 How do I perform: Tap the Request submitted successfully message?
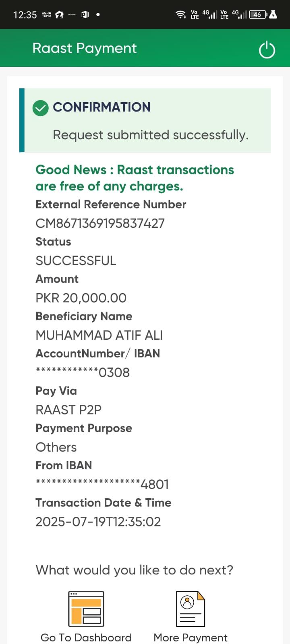[151, 135]
